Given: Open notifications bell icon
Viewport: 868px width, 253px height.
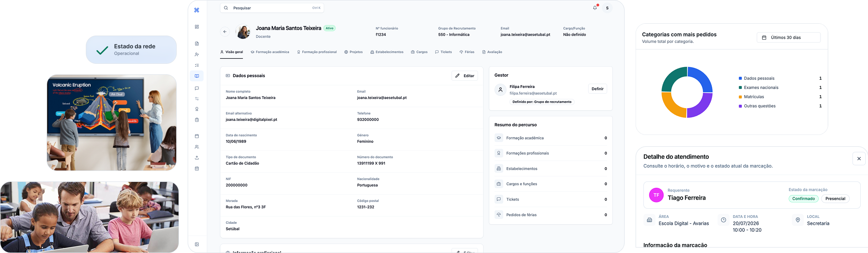Looking at the screenshot, I should coord(595,8).
